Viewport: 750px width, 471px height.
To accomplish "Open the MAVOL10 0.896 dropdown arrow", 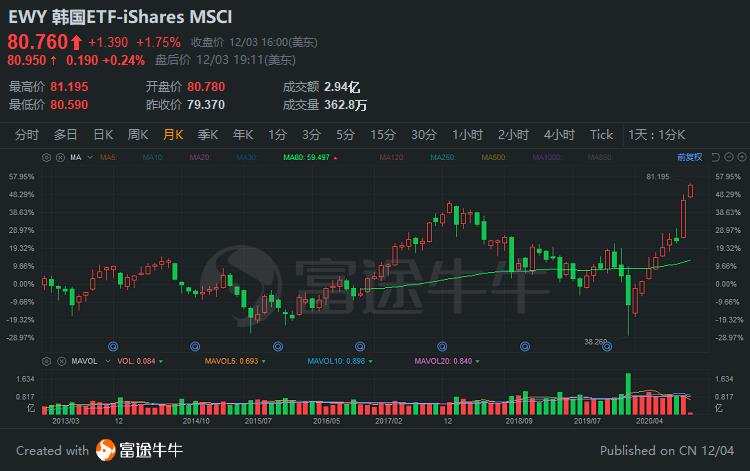I will pyautogui.click(x=370, y=361).
